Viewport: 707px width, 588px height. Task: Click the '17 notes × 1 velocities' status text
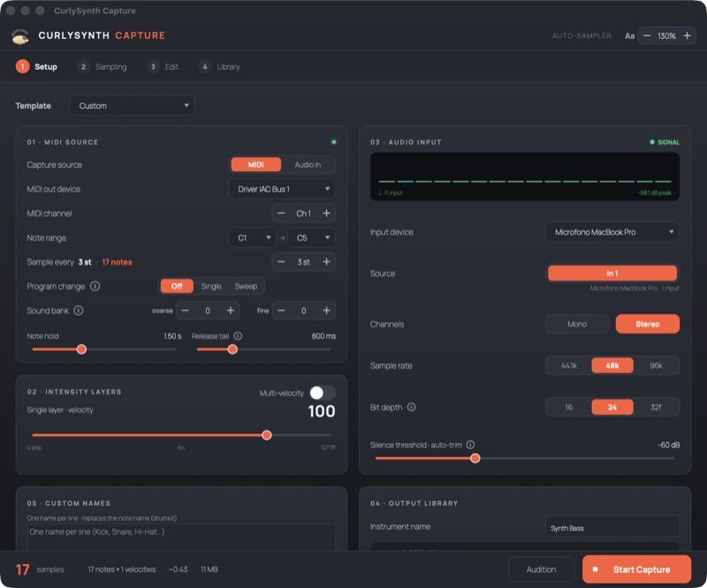click(122, 569)
